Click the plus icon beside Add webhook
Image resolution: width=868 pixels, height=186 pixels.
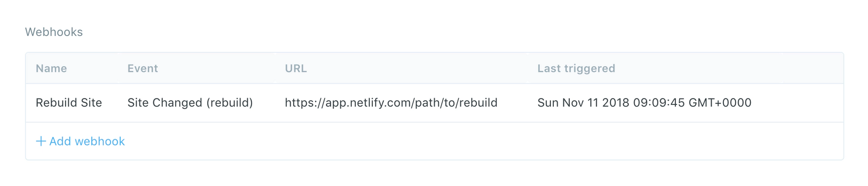(41, 141)
